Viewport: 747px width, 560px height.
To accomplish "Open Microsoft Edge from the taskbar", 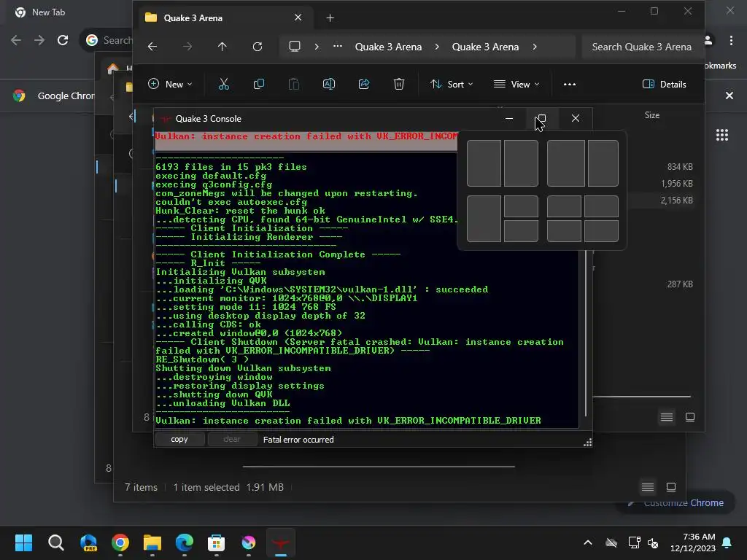I will pos(185,542).
